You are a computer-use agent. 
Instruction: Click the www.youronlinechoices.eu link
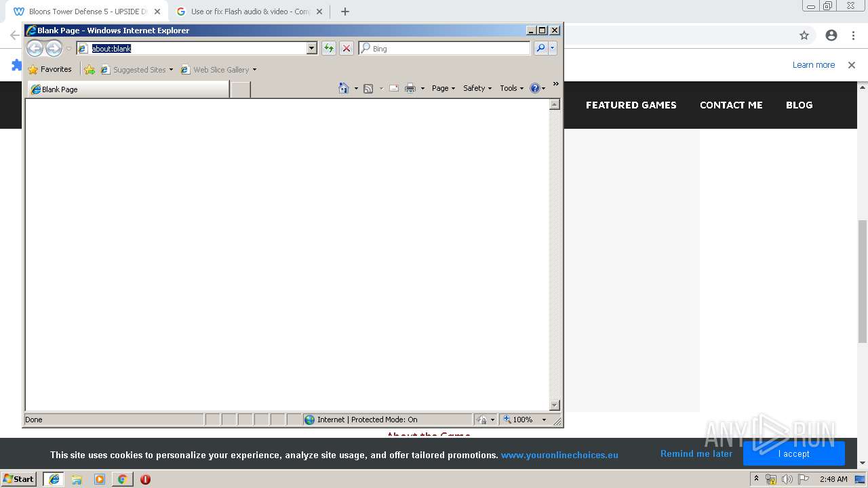point(559,455)
